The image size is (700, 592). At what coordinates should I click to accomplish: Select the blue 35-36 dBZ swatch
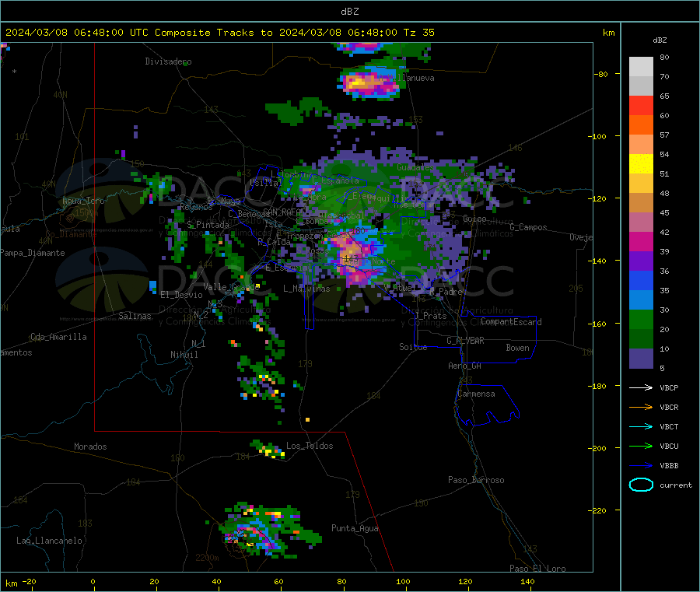point(641,280)
